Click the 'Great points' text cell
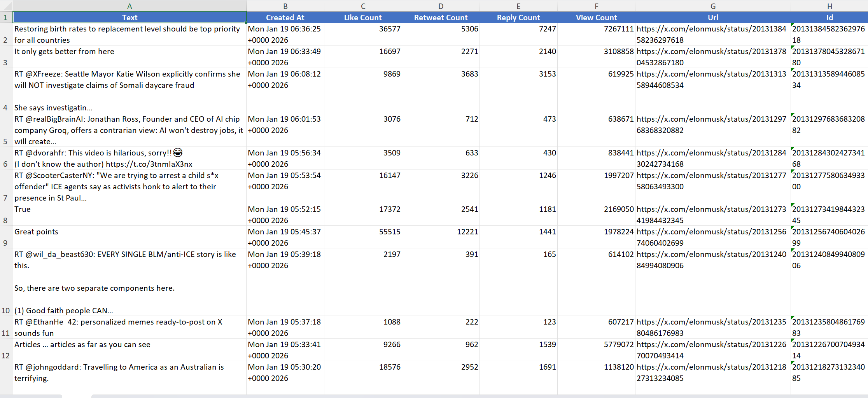Screen dimensions: 868x398 tap(129, 237)
